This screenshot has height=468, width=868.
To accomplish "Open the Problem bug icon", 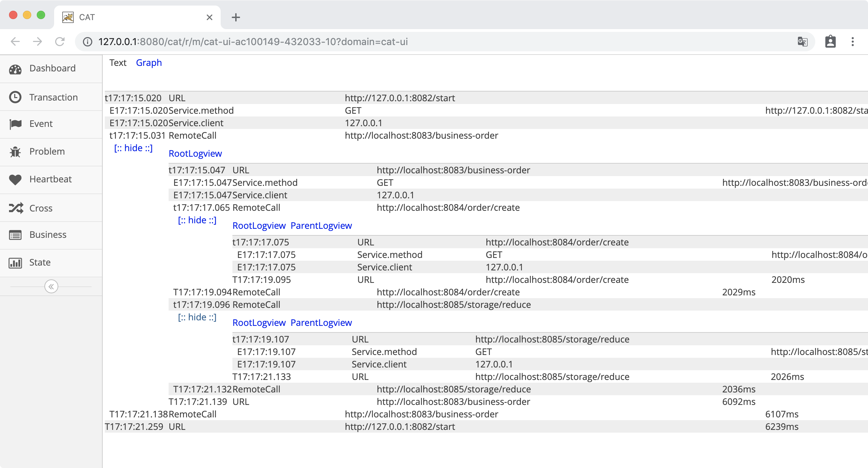I will [15, 152].
